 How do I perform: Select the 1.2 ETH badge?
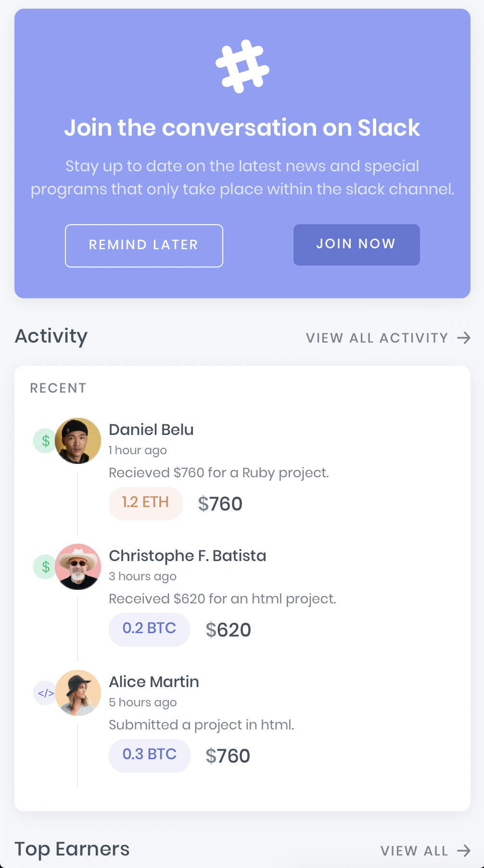point(146,503)
